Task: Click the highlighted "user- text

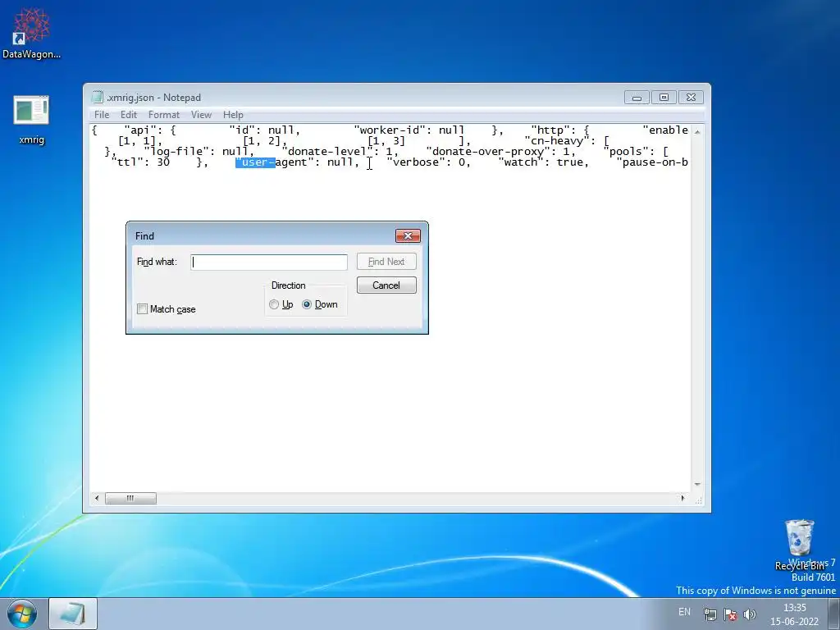Action: [256, 162]
